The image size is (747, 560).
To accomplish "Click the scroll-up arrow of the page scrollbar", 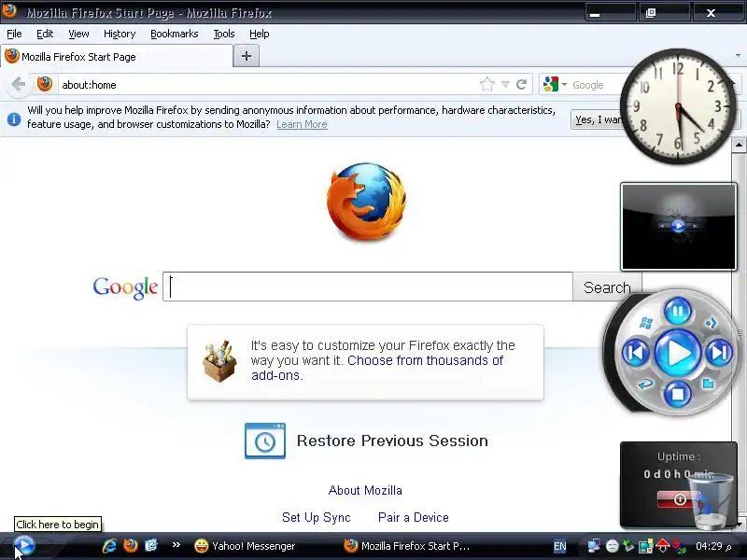I will click(x=739, y=145).
